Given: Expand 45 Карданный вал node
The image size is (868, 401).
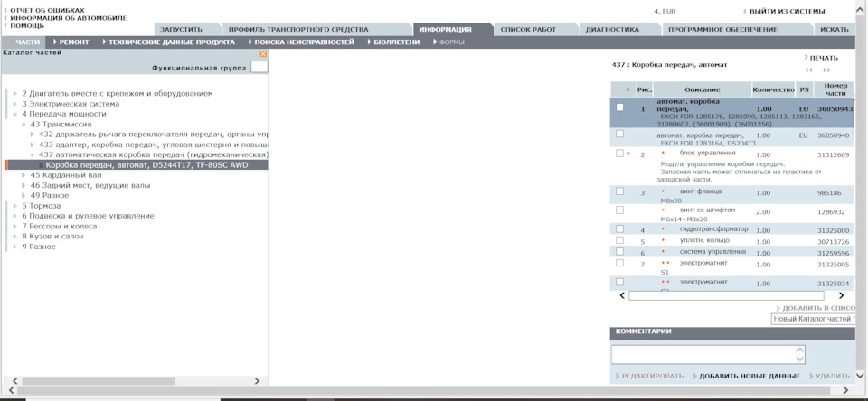Looking at the screenshot, I should pyautogui.click(x=24, y=175).
